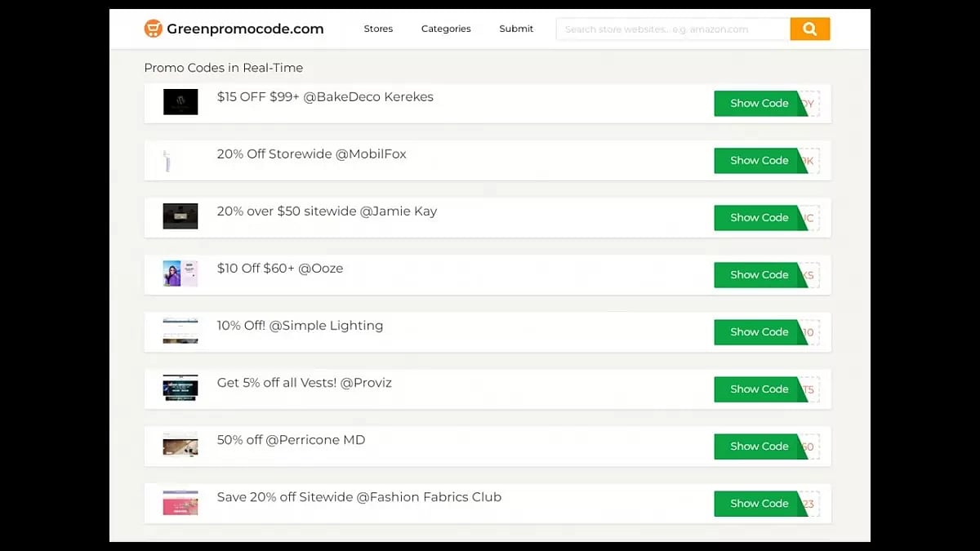
Task: Click the orange shopping cart logo icon
Action: [154, 28]
